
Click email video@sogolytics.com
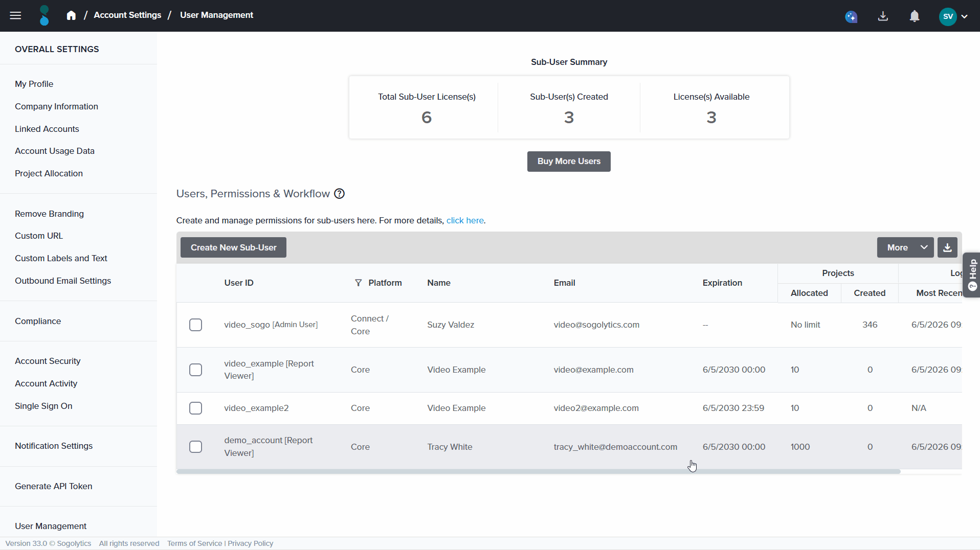click(x=596, y=325)
